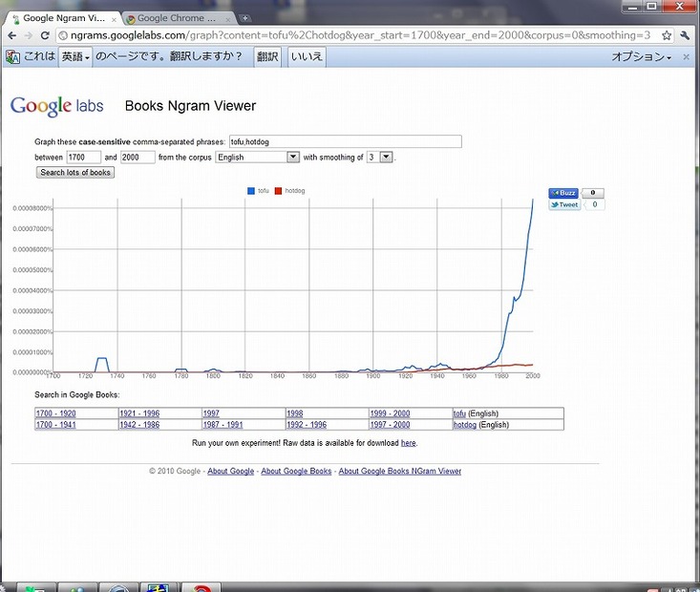Click the end year field 2000
The image size is (700, 592).
pos(138,158)
